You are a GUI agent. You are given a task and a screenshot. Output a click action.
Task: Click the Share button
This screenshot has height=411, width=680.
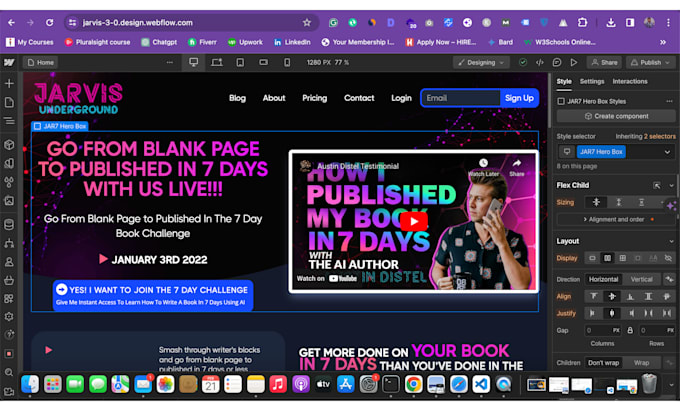[605, 62]
